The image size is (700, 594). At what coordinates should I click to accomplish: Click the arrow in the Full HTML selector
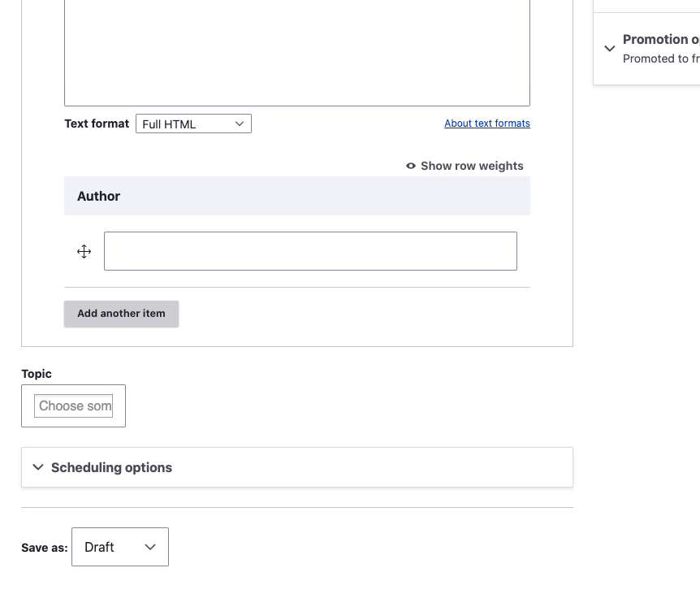click(240, 124)
